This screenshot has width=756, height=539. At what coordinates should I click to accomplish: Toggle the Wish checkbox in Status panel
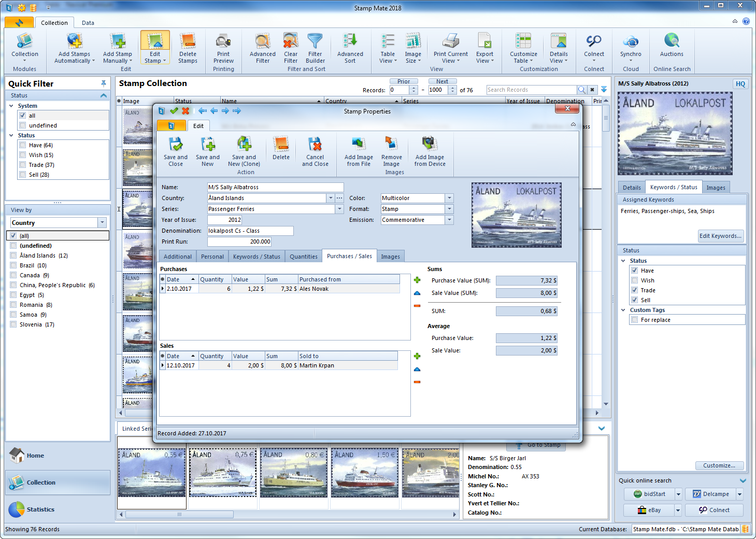[x=634, y=280]
